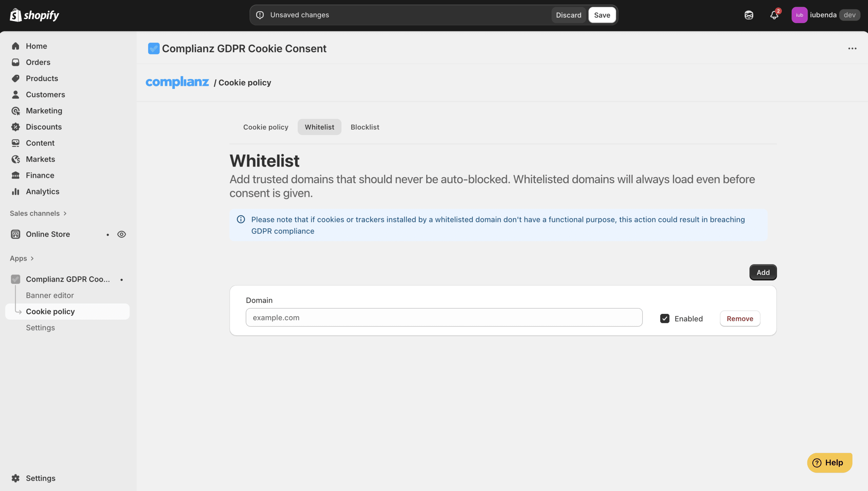Focus the Domain input field

444,318
